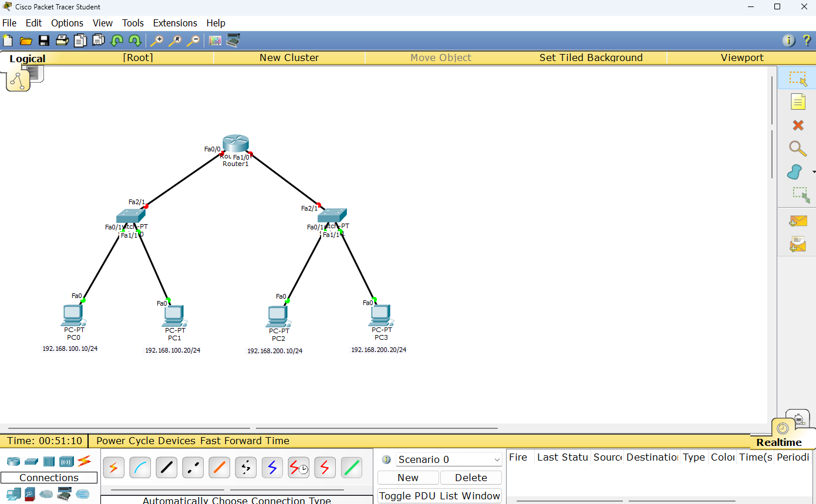Choose the Serial DCE cable with clock
The height and width of the screenshot is (504, 816).
pos(299,468)
